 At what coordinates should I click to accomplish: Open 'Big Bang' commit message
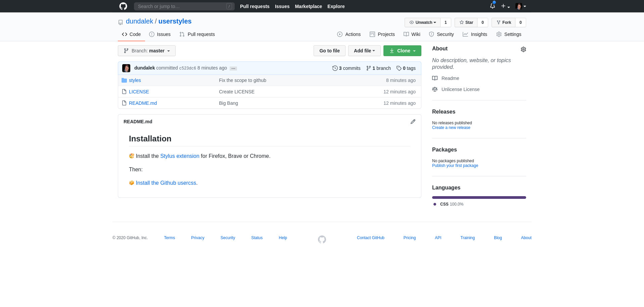228,103
